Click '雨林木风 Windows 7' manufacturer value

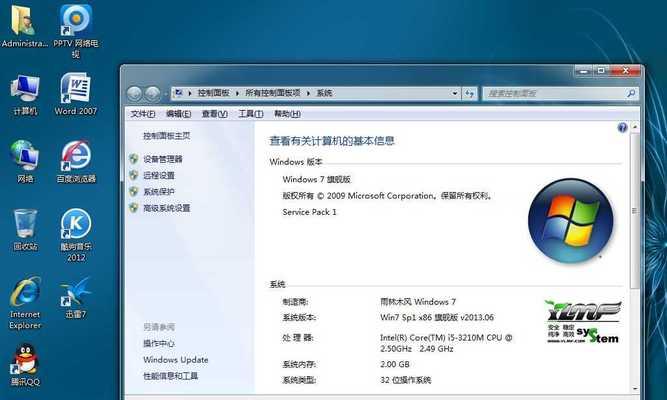click(418, 302)
